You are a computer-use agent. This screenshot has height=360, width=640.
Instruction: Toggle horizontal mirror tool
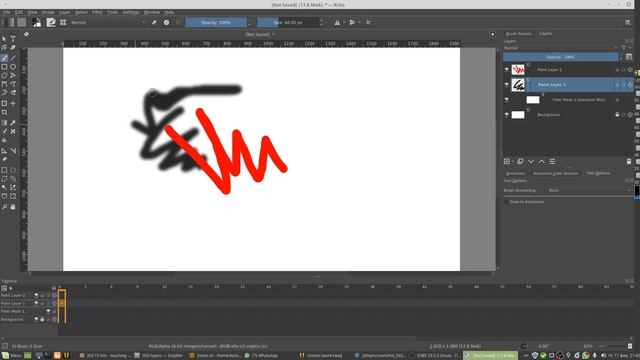coord(337,22)
